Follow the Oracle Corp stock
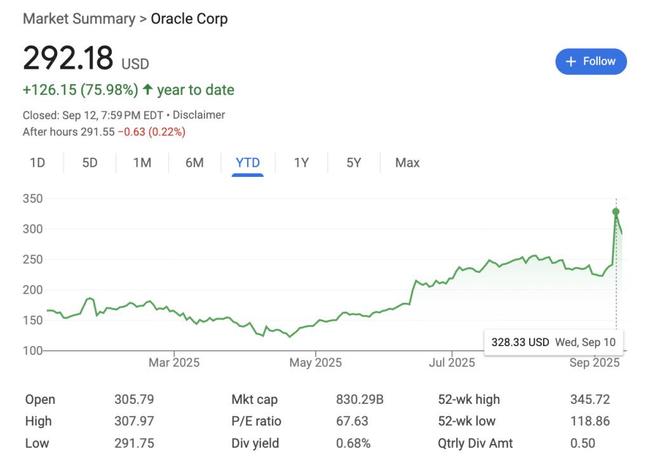Viewport: 660px width, 458px height. [591, 61]
